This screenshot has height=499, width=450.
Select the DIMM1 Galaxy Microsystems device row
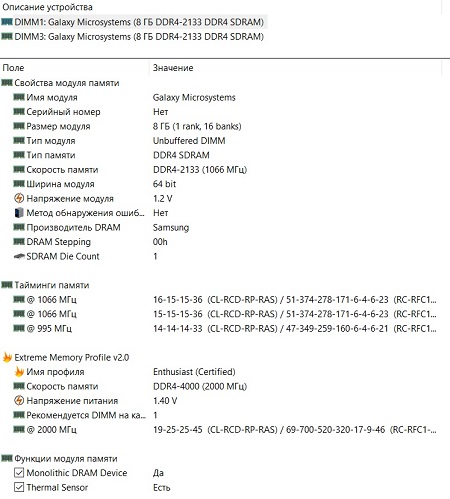coord(133,22)
